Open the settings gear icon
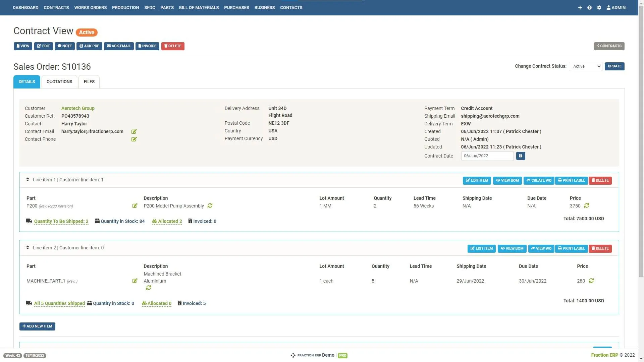This screenshot has width=644, height=362. pyautogui.click(x=599, y=7)
